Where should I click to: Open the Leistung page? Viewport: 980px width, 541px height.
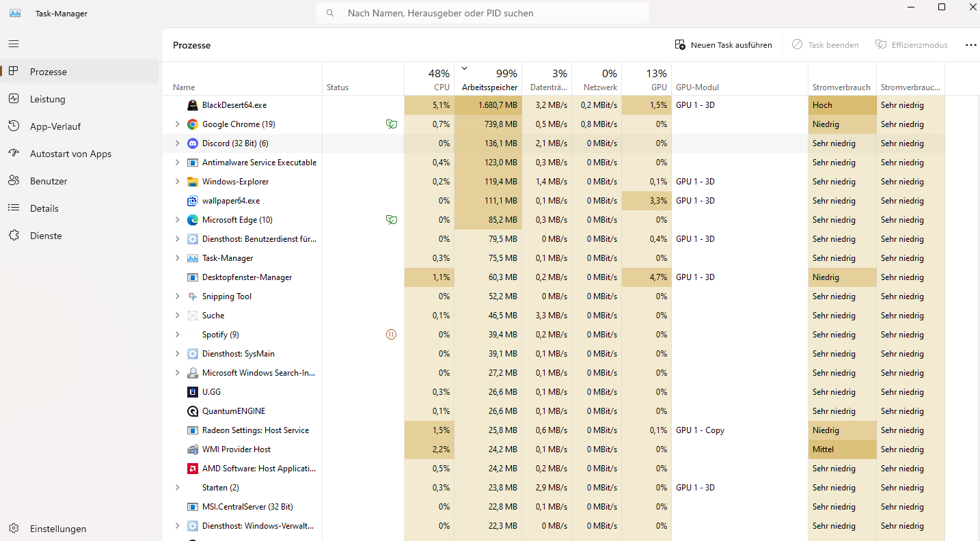point(80,99)
